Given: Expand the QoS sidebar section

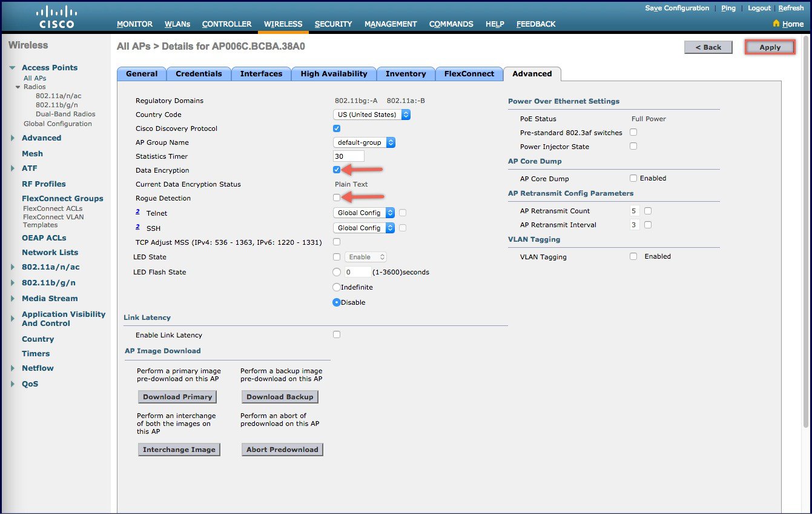Looking at the screenshot, I should 13,384.
